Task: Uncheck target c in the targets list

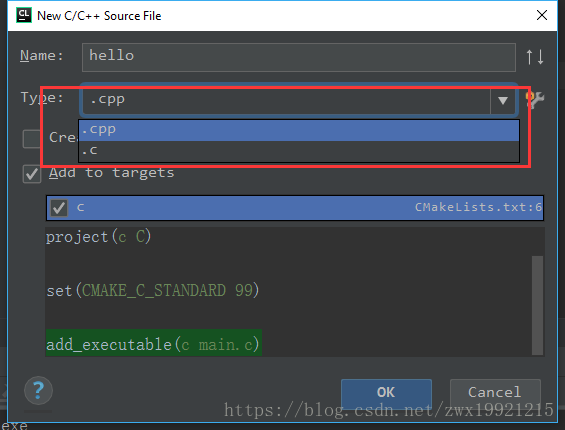Action: pyautogui.click(x=59, y=208)
